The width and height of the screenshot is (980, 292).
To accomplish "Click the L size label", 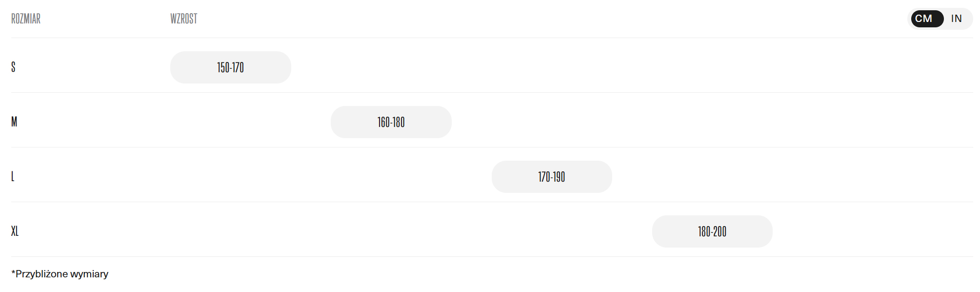I will coord(13,176).
